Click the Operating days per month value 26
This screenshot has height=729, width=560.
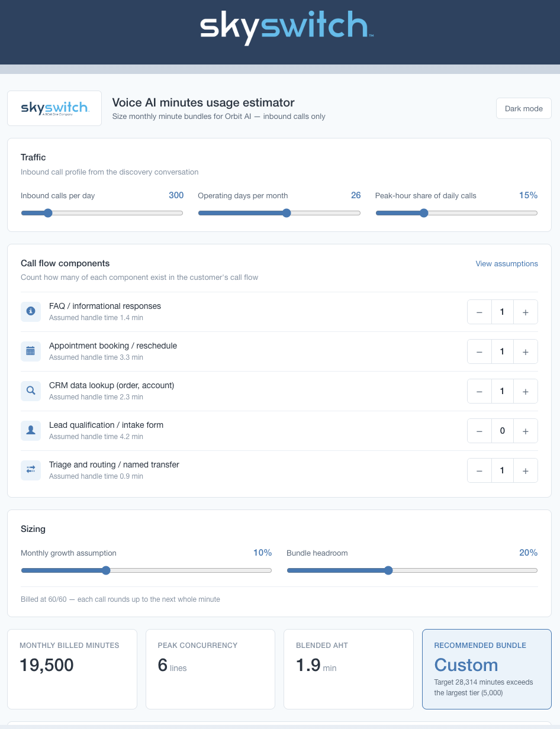356,195
